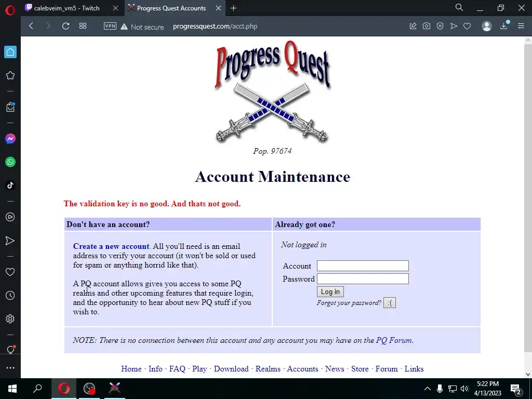The width and height of the screenshot is (532, 399).
Task: Open the Play footer link
Action: pos(199,369)
